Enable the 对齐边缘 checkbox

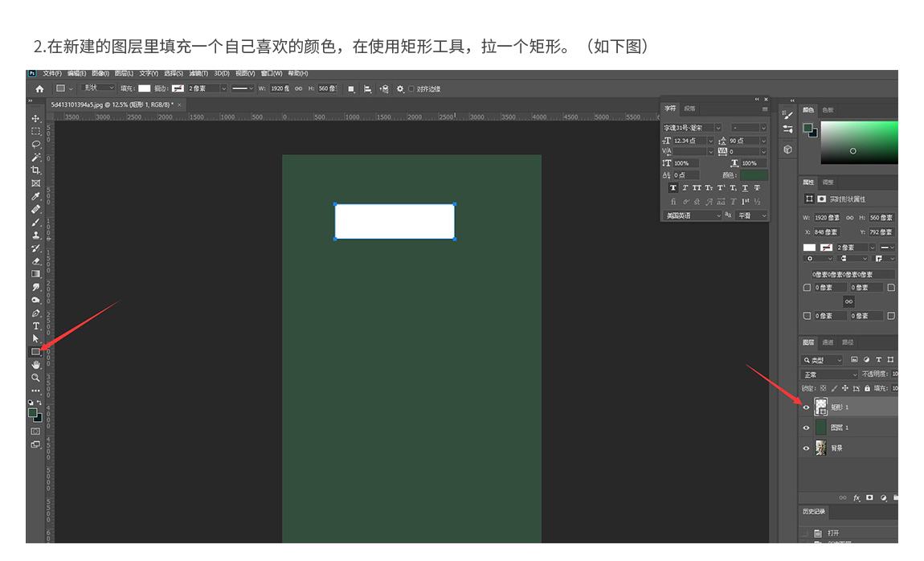click(x=411, y=88)
